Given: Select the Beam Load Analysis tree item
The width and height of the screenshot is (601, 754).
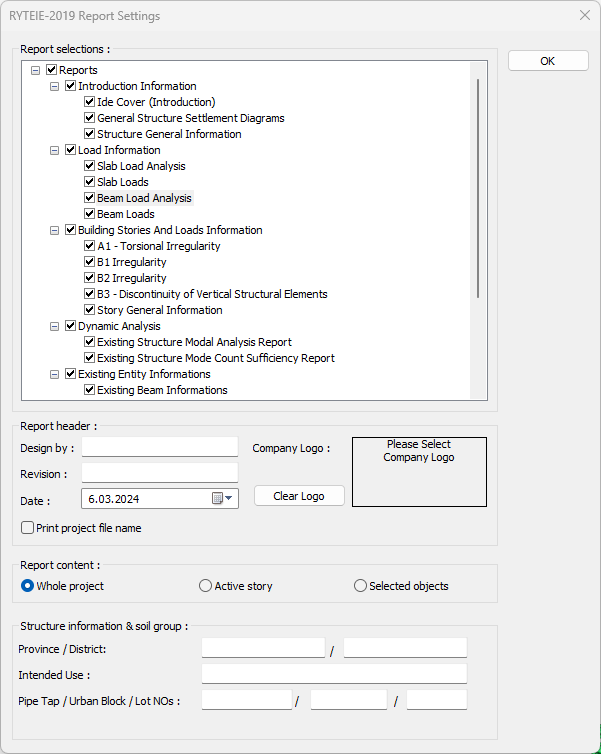Looking at the screenshot, I should tap(144, 198).
